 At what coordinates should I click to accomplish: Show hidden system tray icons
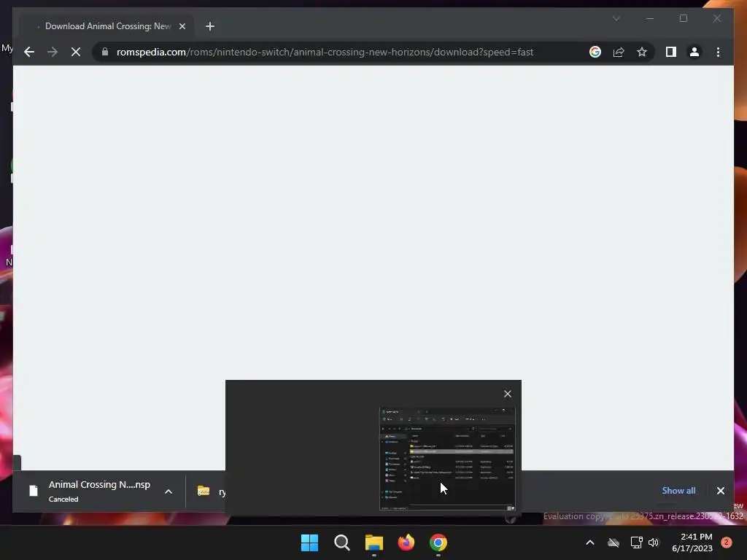click(589, 542)
